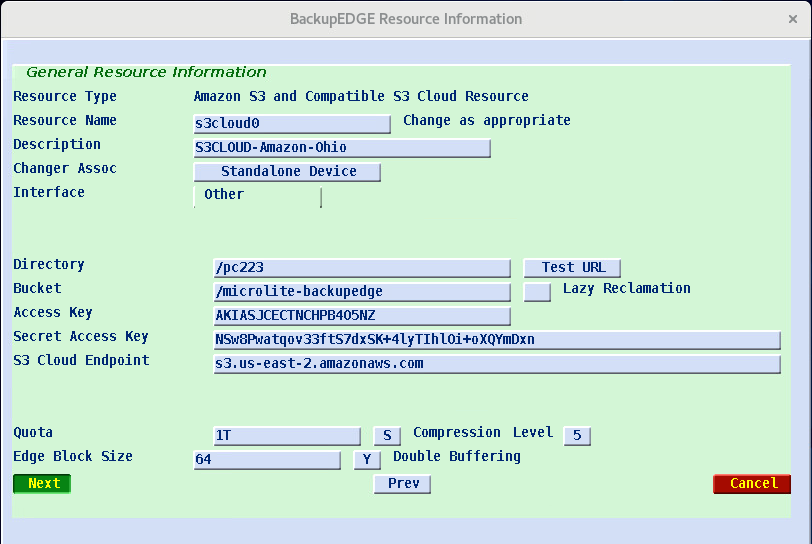Edit the Access Key field
The width and height of the screenshot is (812, 544).
point(362,316)
